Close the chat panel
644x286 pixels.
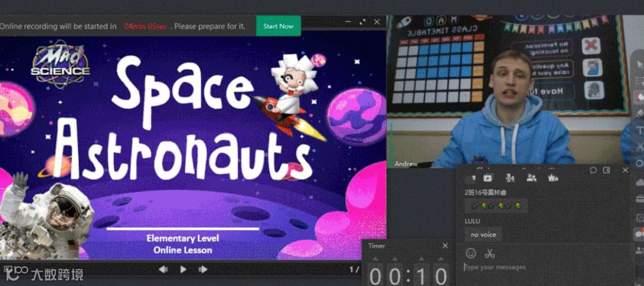pyautogui.click(x=625, y=170)
